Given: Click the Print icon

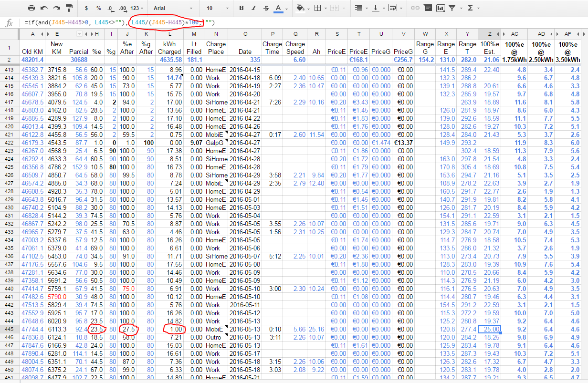Looking at the screenshot, I should coord(31,8).
